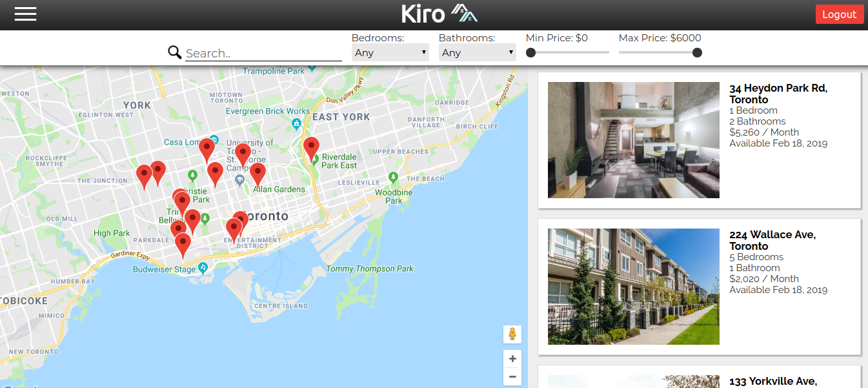Click the search magnifier icon

tap(174, 52)
